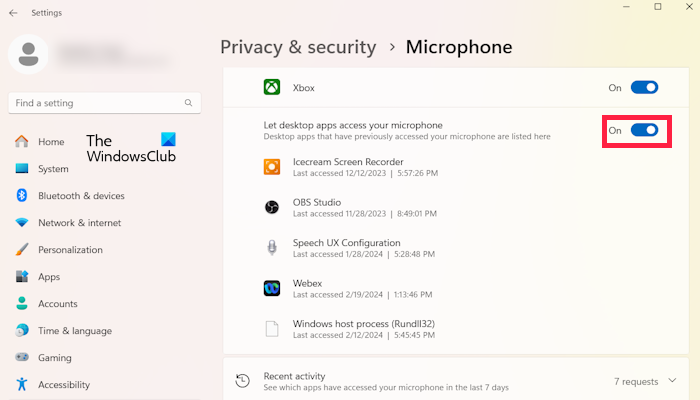Viewport: 700px width, 400px height.
Task: Go to Network & internet settings
Action: coord(79,223)
